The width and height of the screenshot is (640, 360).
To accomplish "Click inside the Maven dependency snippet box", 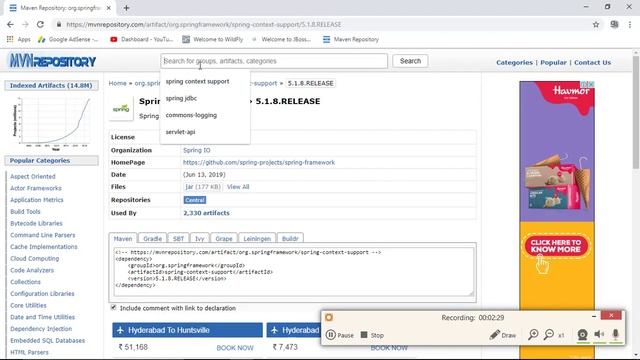I will (293, 271).
